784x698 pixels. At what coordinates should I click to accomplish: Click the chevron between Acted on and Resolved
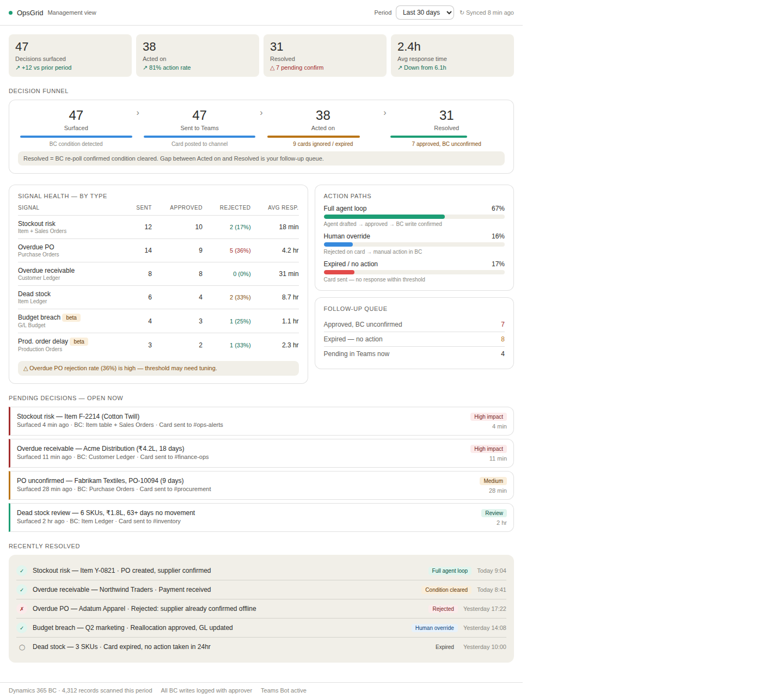point(385,113)
